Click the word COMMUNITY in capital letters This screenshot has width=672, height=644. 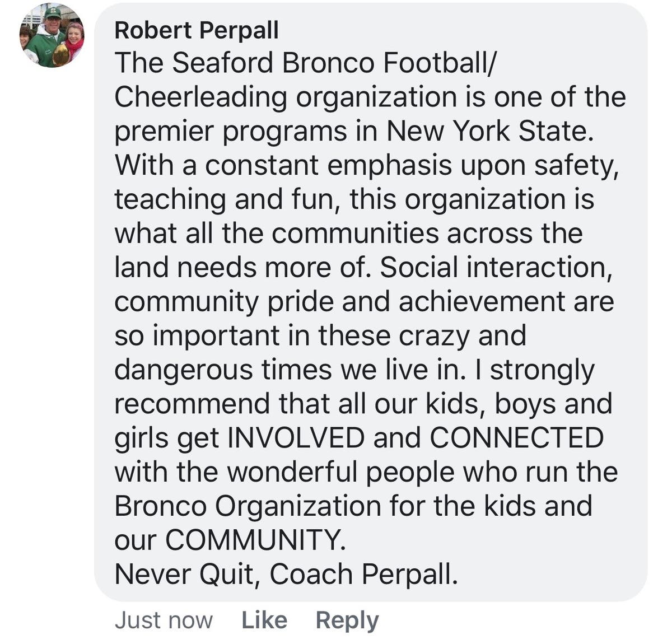pyautogui.click(x=252, y=540)
